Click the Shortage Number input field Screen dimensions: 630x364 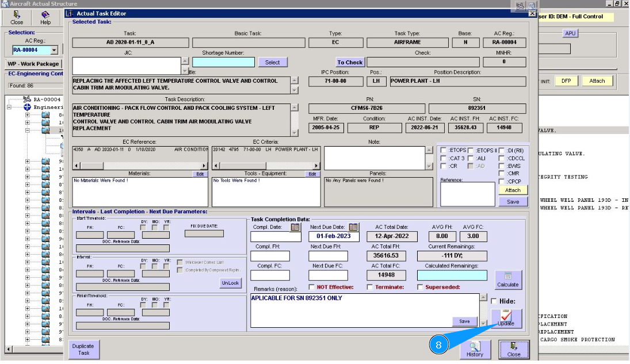(223, 62)
